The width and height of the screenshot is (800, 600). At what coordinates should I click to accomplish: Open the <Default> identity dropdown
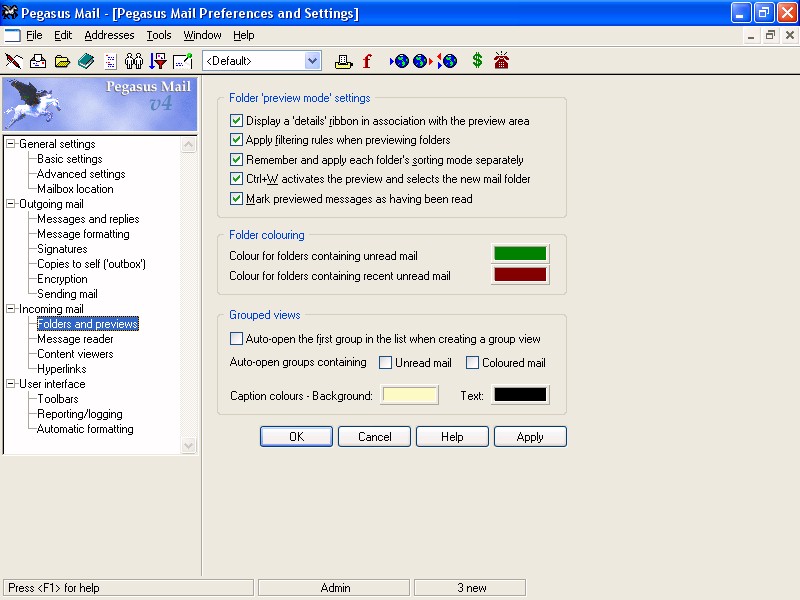click(313, 61)
